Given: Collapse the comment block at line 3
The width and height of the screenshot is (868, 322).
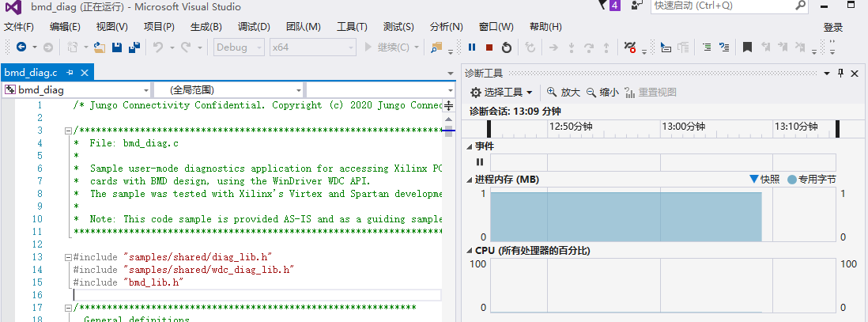Looking at the screenshot, I should point(68,131).
